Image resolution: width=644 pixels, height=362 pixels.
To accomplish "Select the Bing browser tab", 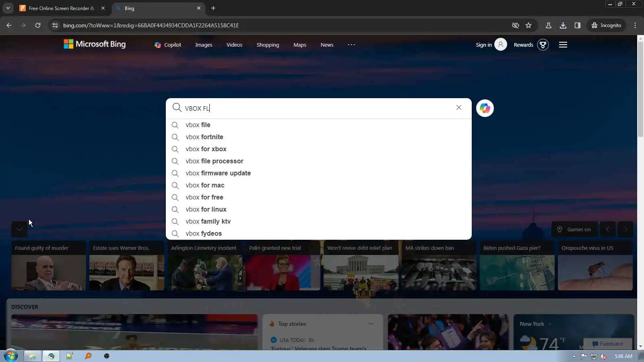I will 158,8.
